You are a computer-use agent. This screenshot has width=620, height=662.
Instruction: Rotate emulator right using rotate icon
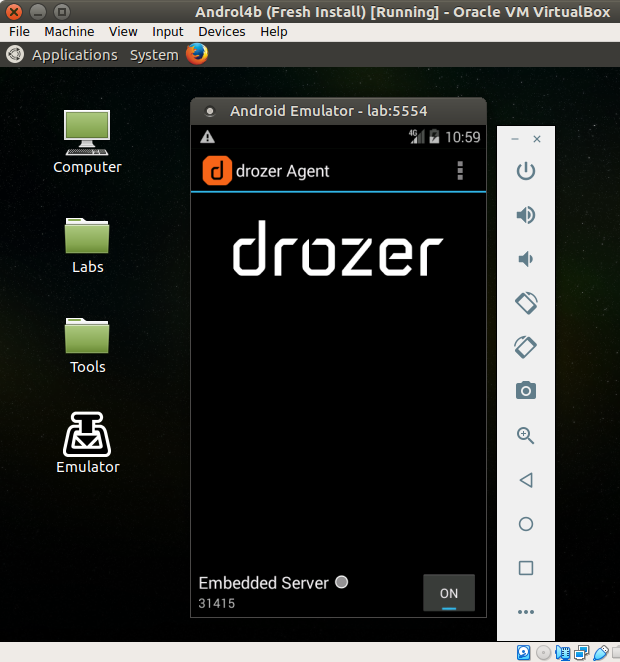pyautogui.click(x=525, y=346)
